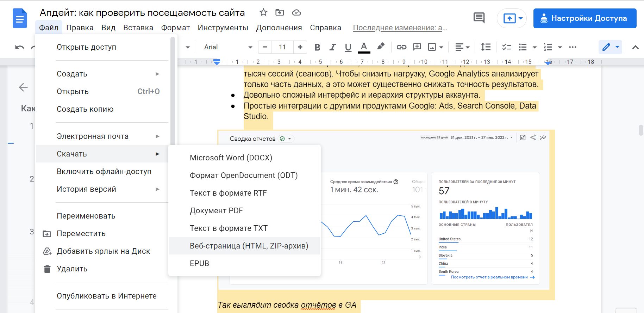
Task: Select Опубликовать в Интернете menu item
Action: pyautogui.click(x=102, y=296)
